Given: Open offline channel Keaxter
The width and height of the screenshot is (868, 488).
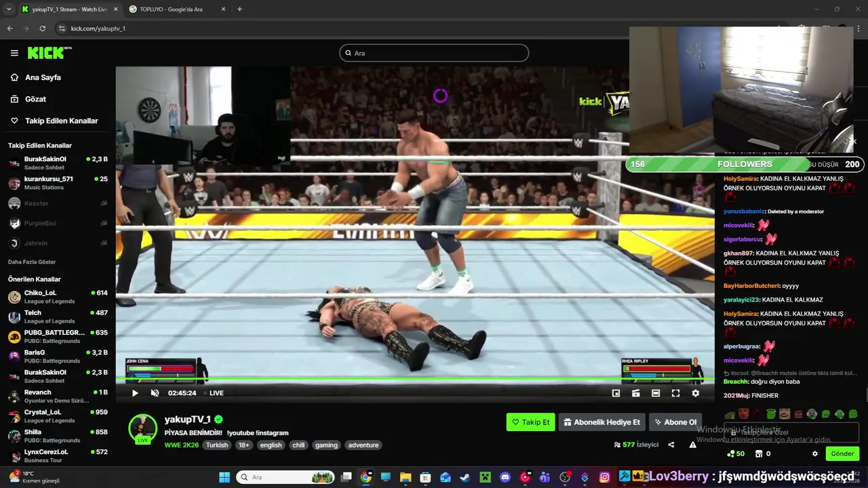Looking at the screenshot, I should 58,203.
